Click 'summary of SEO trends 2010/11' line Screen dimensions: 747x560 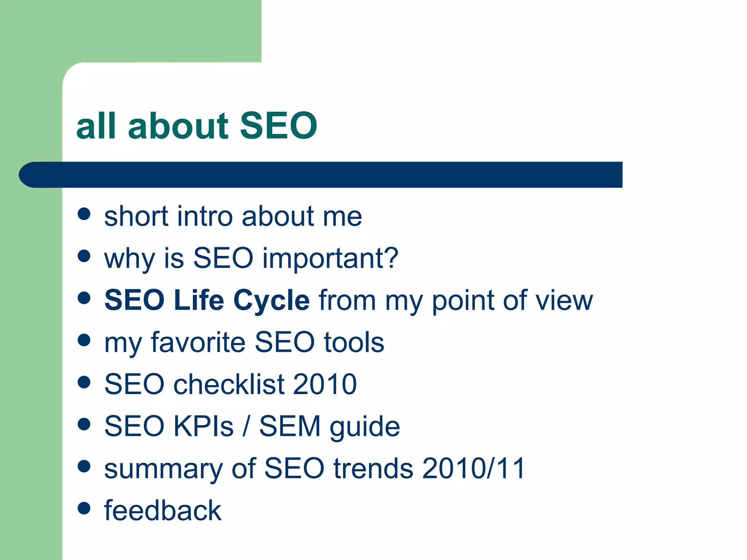(314, 469)
